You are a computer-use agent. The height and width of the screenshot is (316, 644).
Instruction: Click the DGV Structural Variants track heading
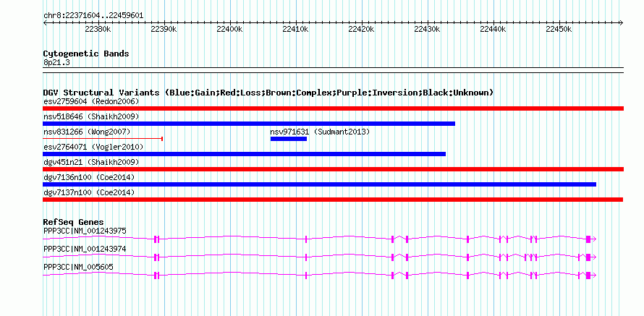coord(268,93)
